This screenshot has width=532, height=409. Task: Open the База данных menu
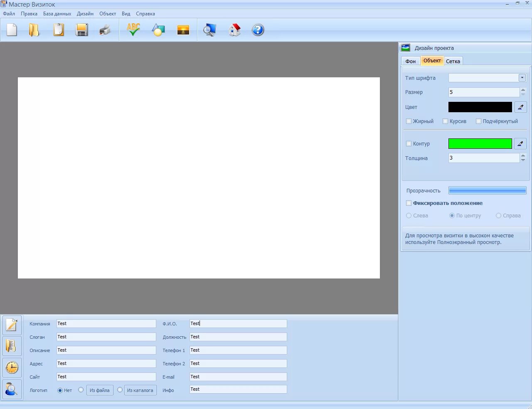(57, 14)
